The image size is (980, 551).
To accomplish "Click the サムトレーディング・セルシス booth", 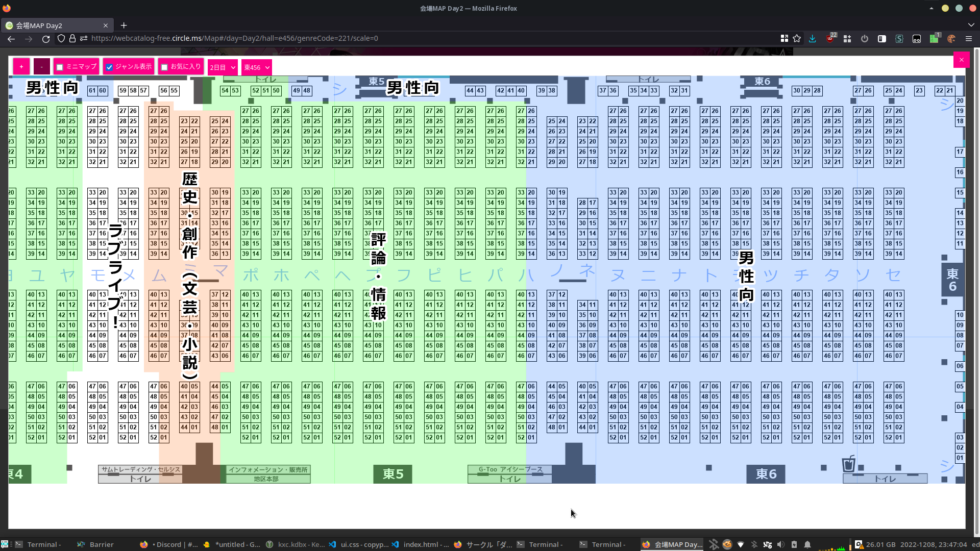I will [140, 469].
